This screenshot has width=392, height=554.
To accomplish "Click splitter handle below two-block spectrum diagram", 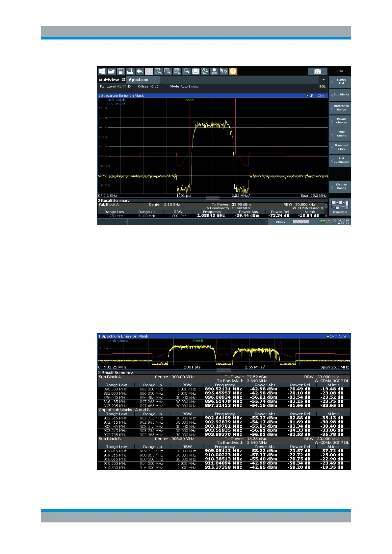I will tap(224, 370).
